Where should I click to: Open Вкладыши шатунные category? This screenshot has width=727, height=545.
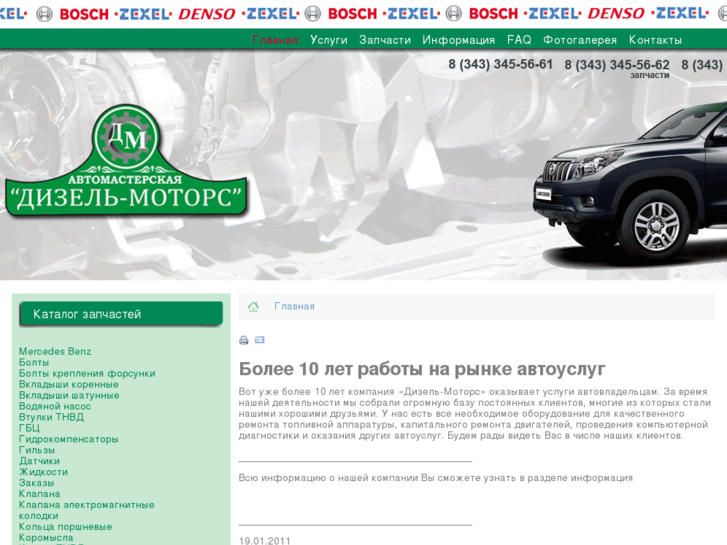tap(69, 395)
